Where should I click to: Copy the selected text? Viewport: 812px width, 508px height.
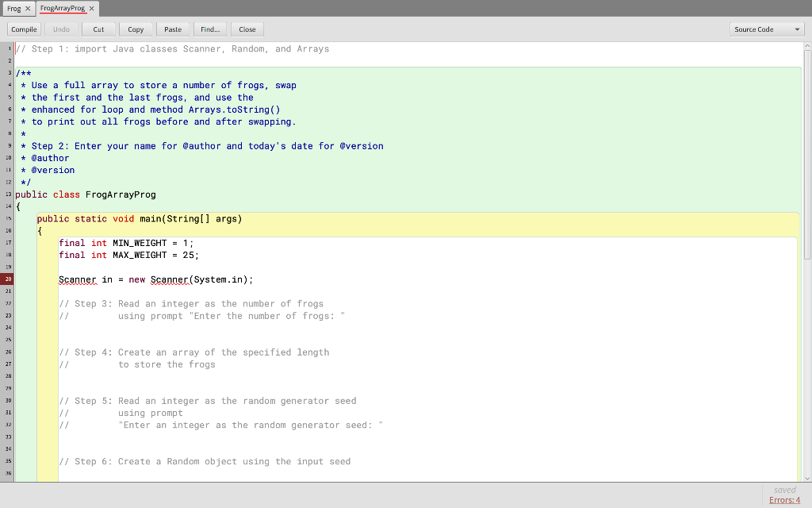click(136, 29)
